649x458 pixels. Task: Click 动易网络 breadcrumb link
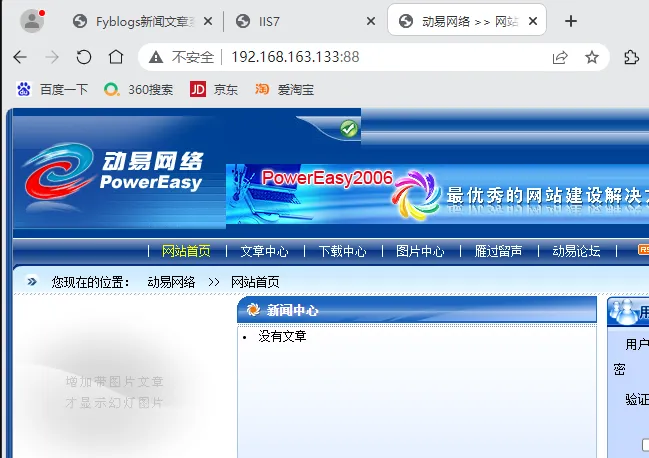(x=171, y=282)
